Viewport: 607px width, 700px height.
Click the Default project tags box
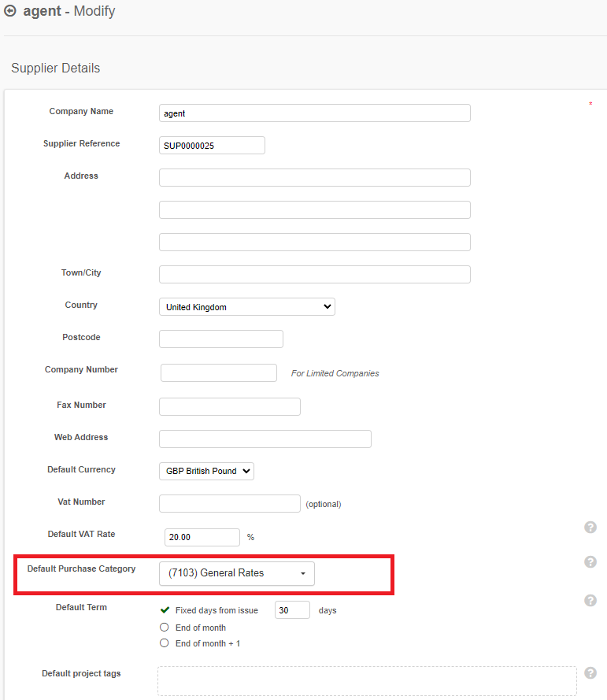coord(367,681)
